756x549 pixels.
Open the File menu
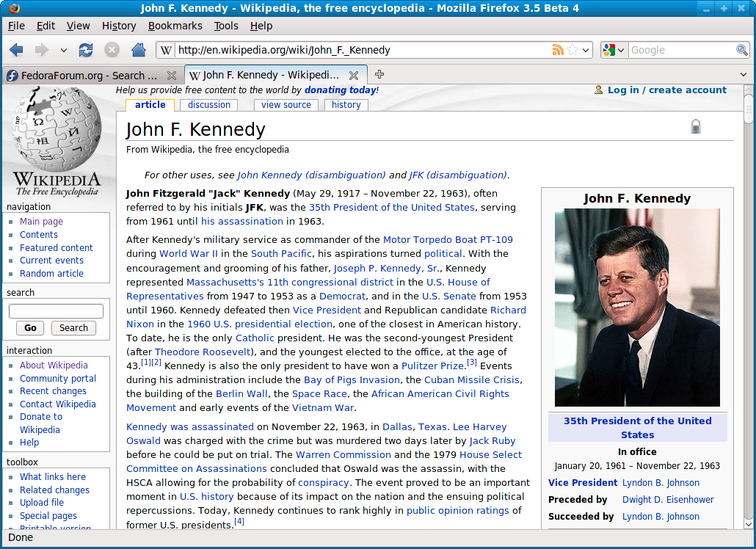point(16,26)
